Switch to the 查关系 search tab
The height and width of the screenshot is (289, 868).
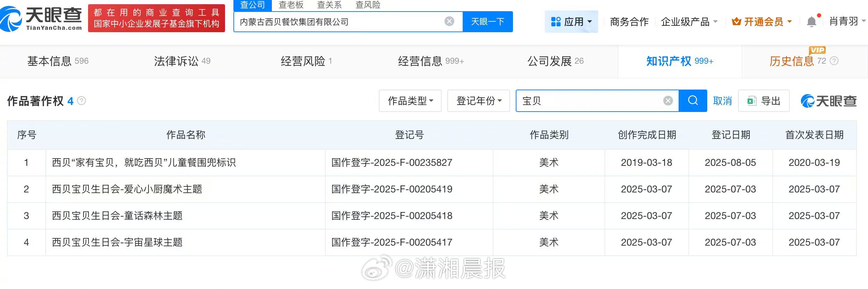[x=330, y=5]
